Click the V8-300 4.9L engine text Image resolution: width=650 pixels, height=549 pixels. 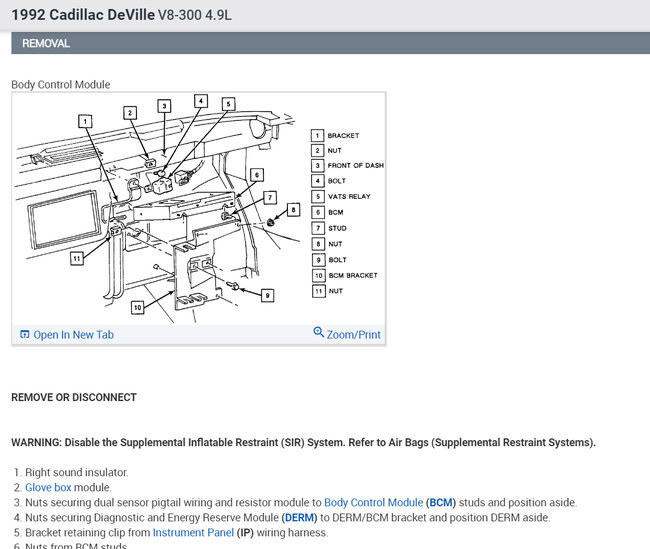point(195,15)
